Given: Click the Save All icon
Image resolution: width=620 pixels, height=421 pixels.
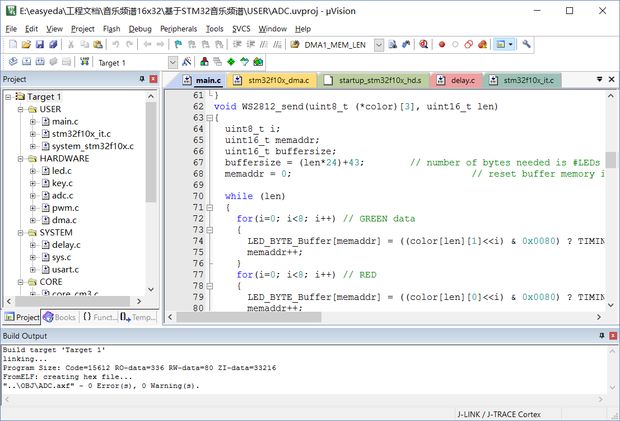Looking at the screenshot, I should pos(53,44).
